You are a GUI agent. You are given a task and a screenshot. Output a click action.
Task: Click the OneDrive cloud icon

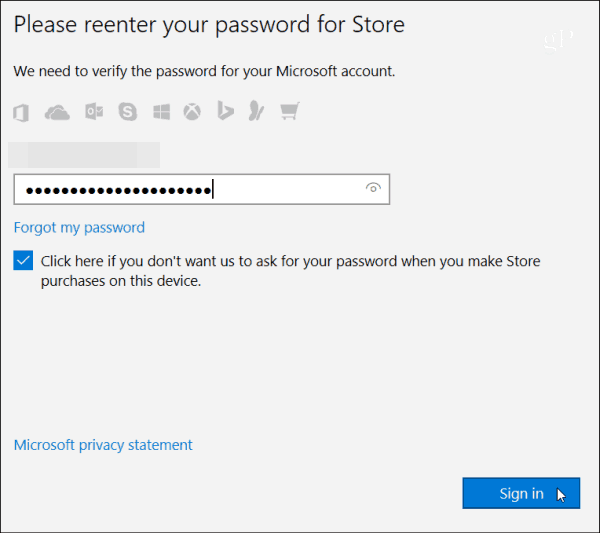[x=57, y=112]
